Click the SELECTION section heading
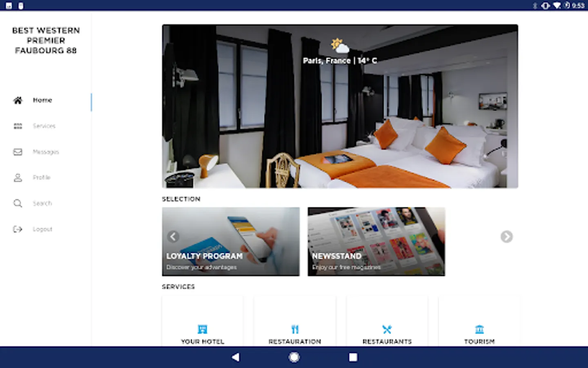588x368 pixels. (181, 199)
